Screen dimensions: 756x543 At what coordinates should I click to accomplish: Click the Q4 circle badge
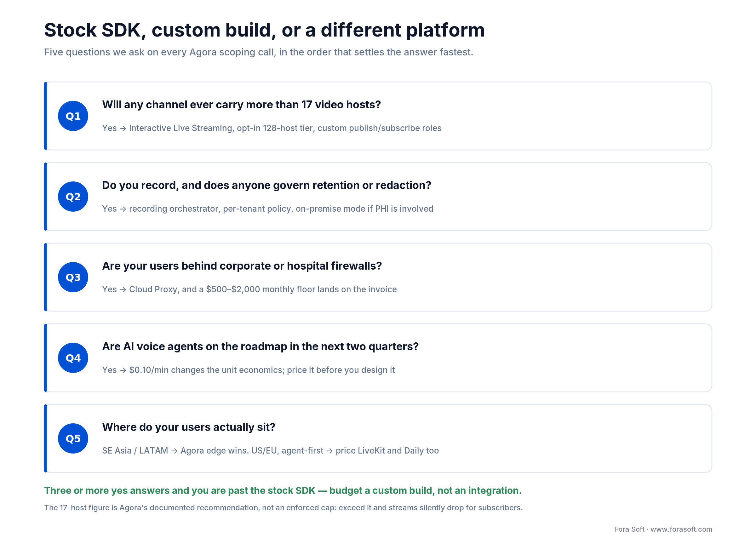pos(73,358)
